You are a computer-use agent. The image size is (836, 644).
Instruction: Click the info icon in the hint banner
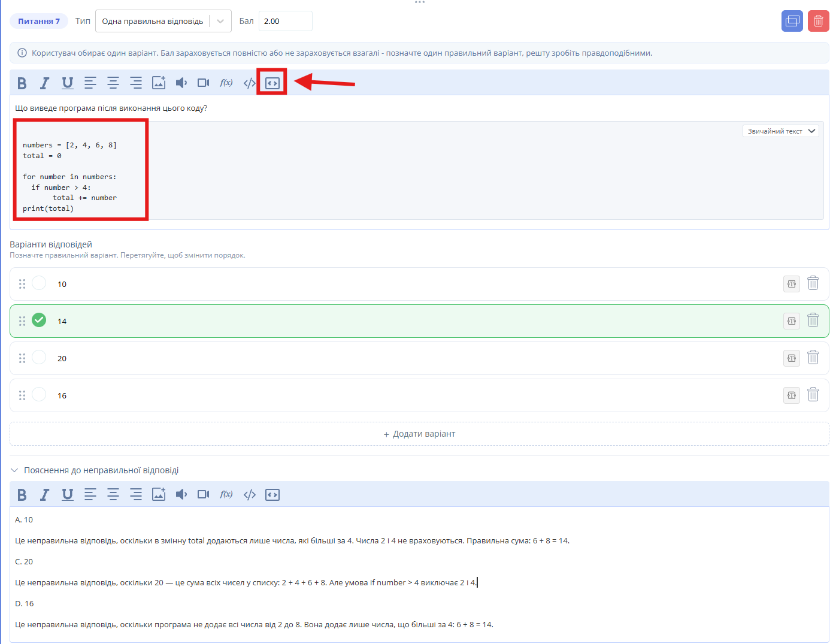(x=22, y=53)
